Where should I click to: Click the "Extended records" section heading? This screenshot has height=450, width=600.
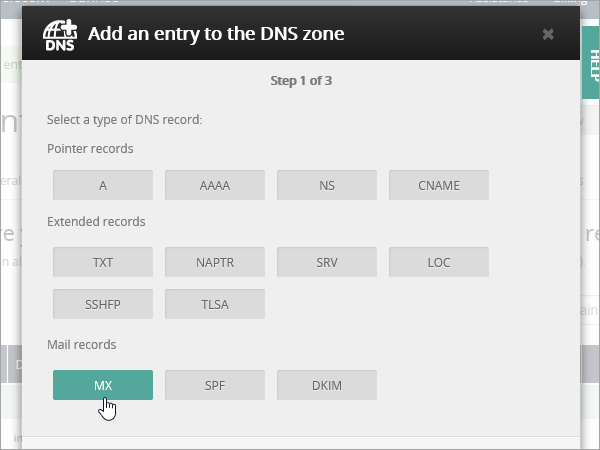pos(96,222)
